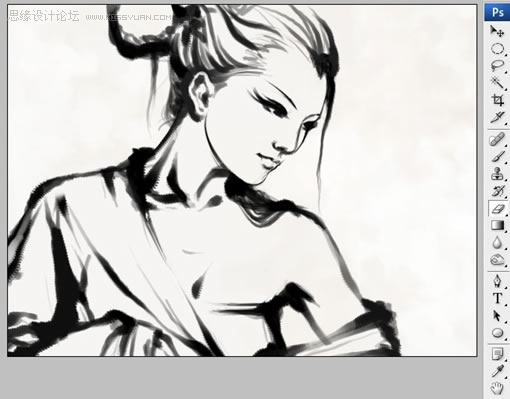This screenshot has width=510, height=399.
Task: Select the Notes tool
Action: click(497, 354)
